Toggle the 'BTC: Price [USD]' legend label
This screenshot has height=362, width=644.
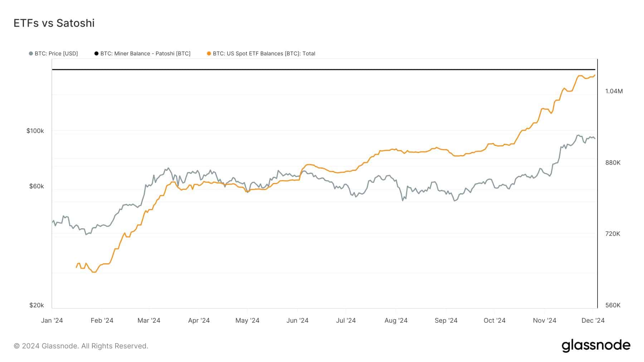click(56, 54)
